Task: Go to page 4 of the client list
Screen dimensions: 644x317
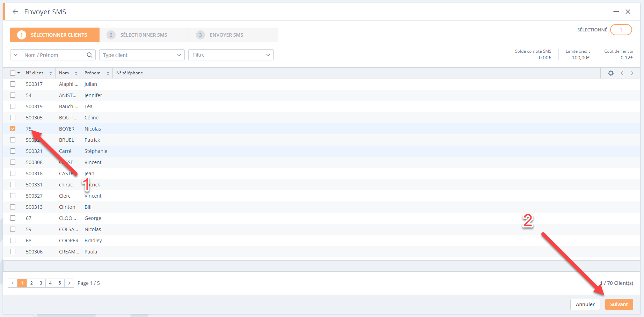Action: coord(50,283)
